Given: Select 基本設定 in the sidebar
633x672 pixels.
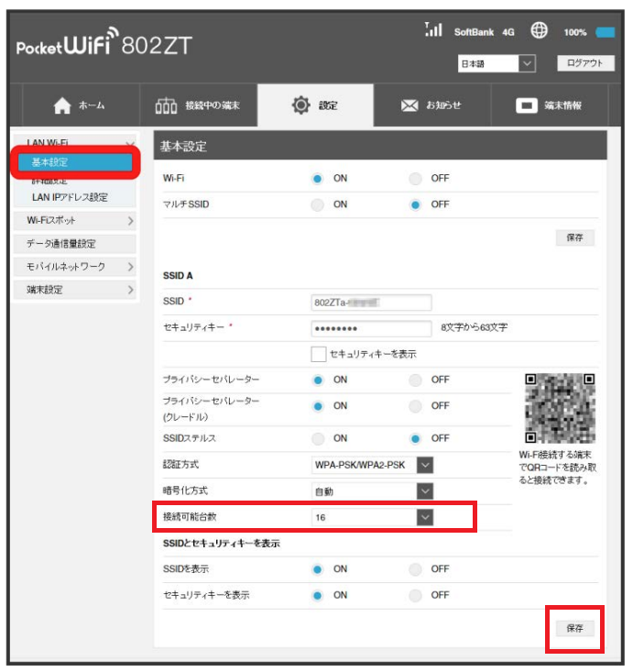Looking at the screenshot, I should point(75,162).
